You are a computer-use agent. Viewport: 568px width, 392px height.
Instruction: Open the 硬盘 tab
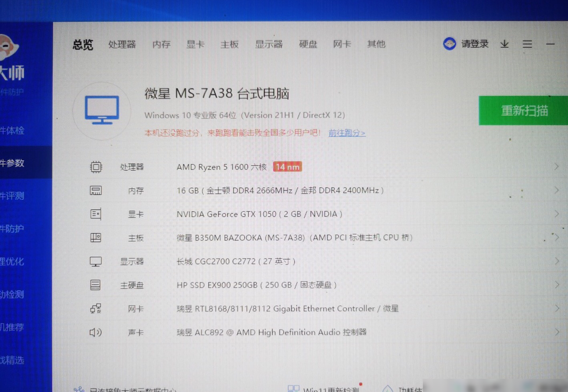(308, 44)
